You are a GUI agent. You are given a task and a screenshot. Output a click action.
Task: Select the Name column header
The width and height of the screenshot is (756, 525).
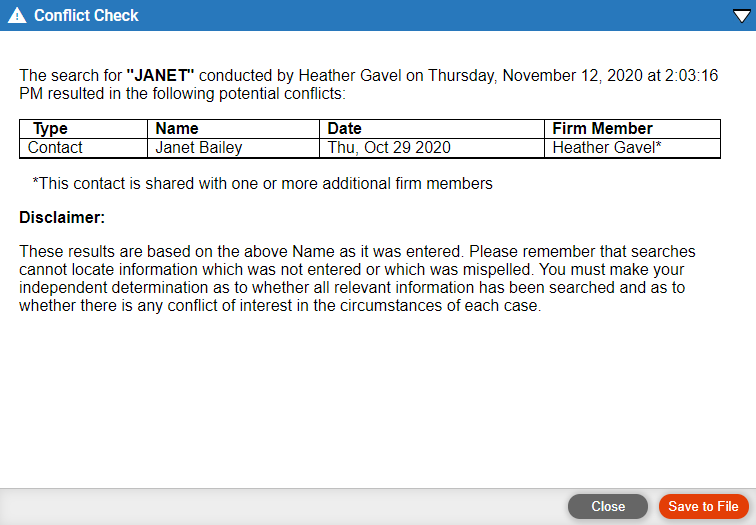(x=177, y=129)
